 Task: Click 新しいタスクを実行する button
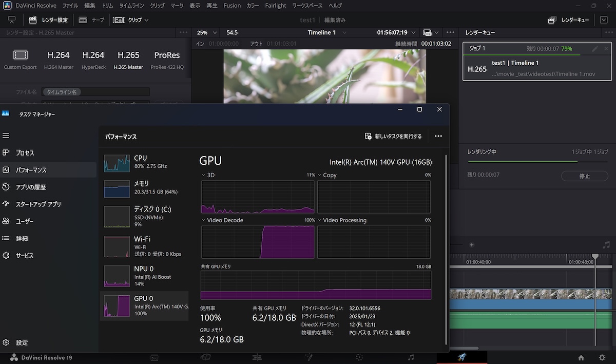(x=393, y=136)
